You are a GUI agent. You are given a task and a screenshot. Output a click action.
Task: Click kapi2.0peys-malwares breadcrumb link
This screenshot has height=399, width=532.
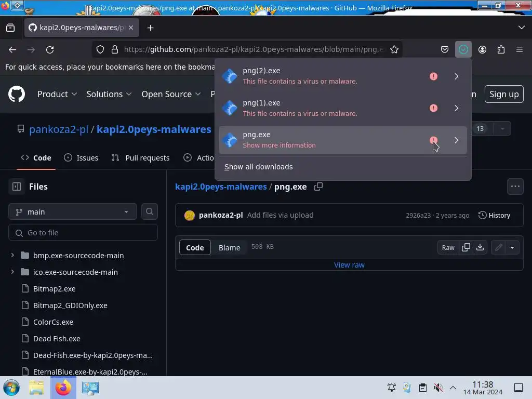[221, 187]
